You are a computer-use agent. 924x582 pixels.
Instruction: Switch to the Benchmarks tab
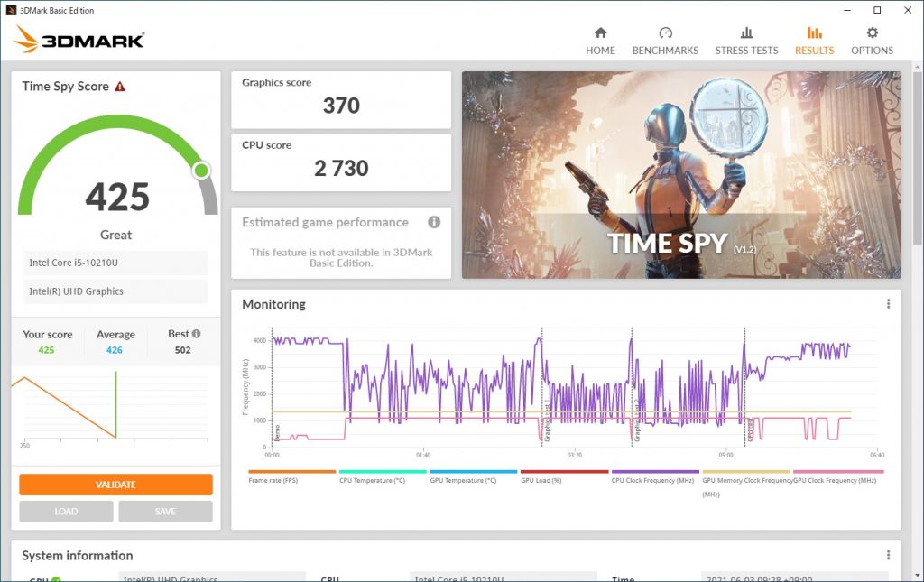pos(665,42)
